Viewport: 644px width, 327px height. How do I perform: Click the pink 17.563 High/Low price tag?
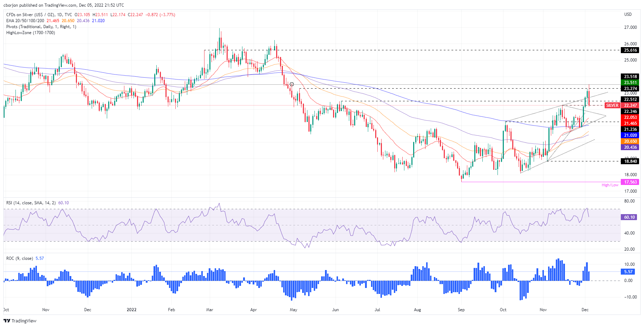pos(630,182)
